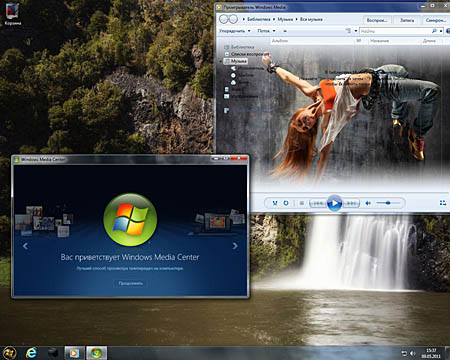Image resolution: width=450 pixels, height=360 pixels.
Task: Switch to the Синхронизация tab
Action: click(x=436, y=20)
